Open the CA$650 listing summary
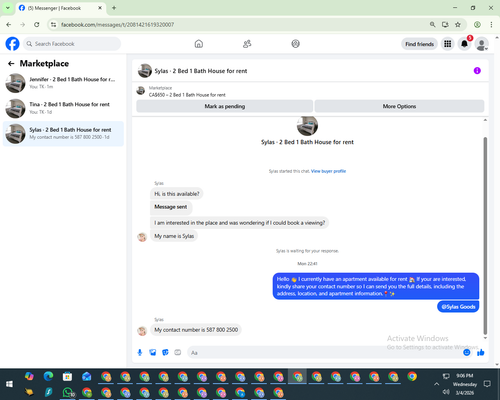Viewport: 500px width, 400px height. click(187, 91)
